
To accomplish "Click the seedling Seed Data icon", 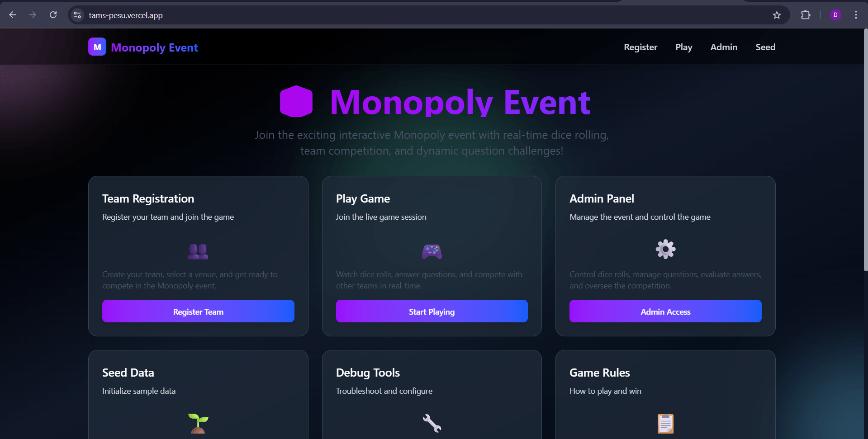I will click(198, 423).
